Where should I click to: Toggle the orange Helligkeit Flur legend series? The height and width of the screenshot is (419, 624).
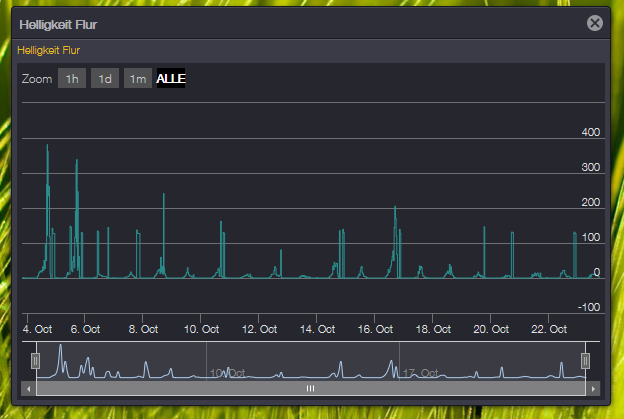click(49, 49)
